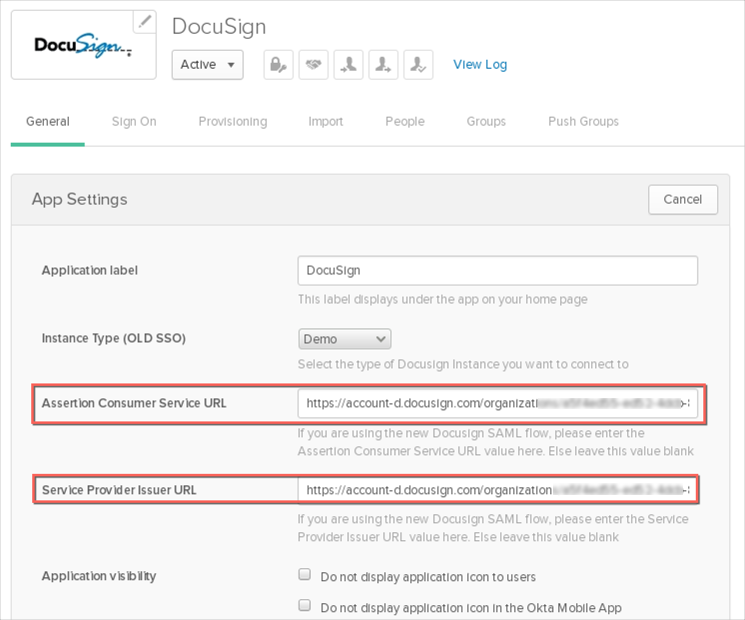Open the View Log link
The image size is (745, 620).
[480, 65]
